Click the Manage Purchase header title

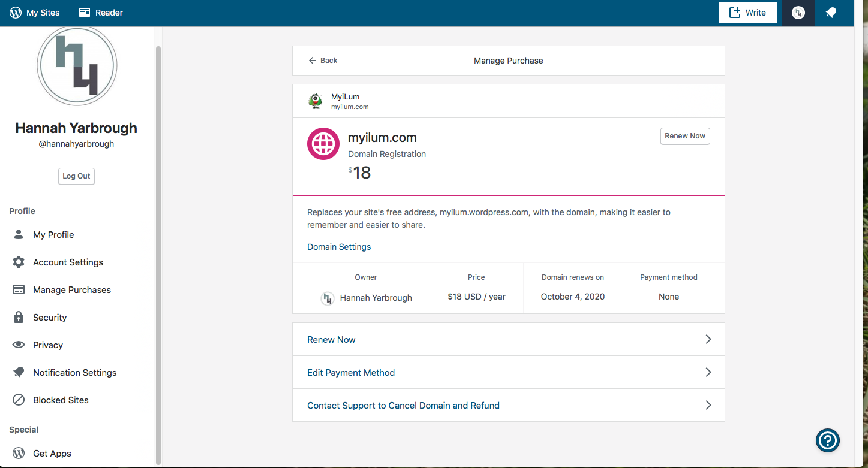click(x=509, y=61)
